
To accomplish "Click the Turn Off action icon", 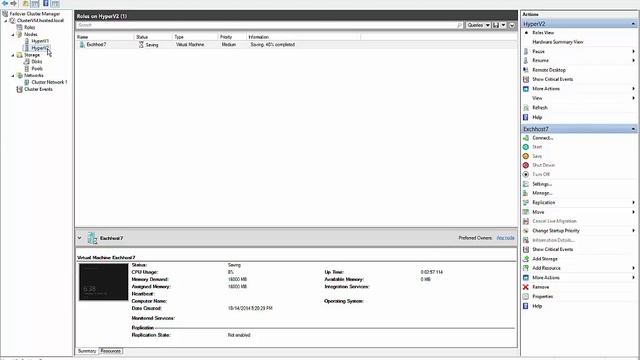I will (x=526, y=174).
